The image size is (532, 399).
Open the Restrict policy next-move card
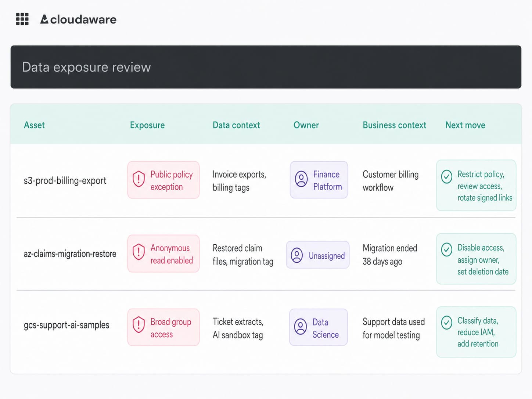[476, 185]
